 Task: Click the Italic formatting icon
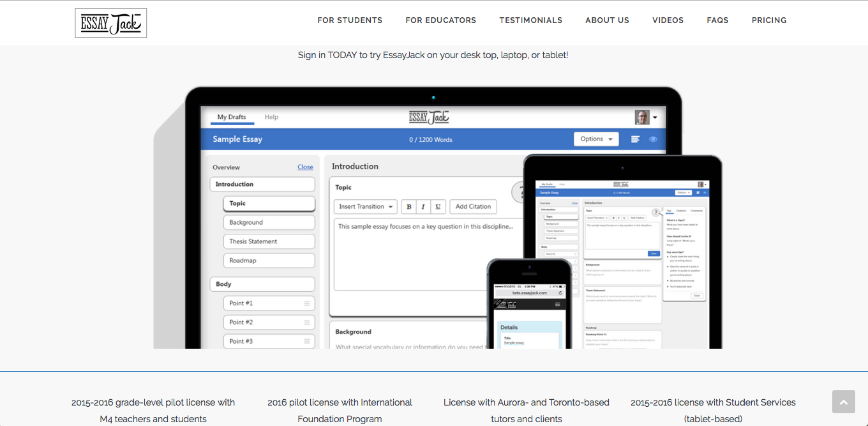[x=423, y=207]
